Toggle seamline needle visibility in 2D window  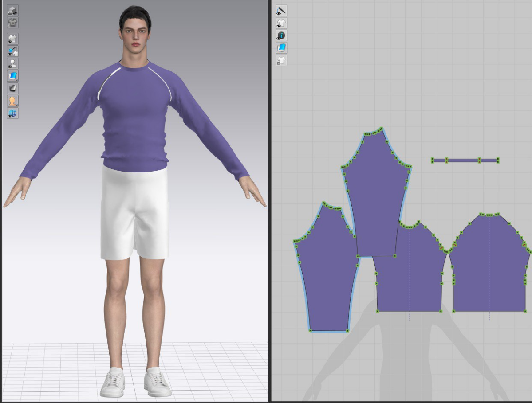pyautogui.click(x=281, y=11)
